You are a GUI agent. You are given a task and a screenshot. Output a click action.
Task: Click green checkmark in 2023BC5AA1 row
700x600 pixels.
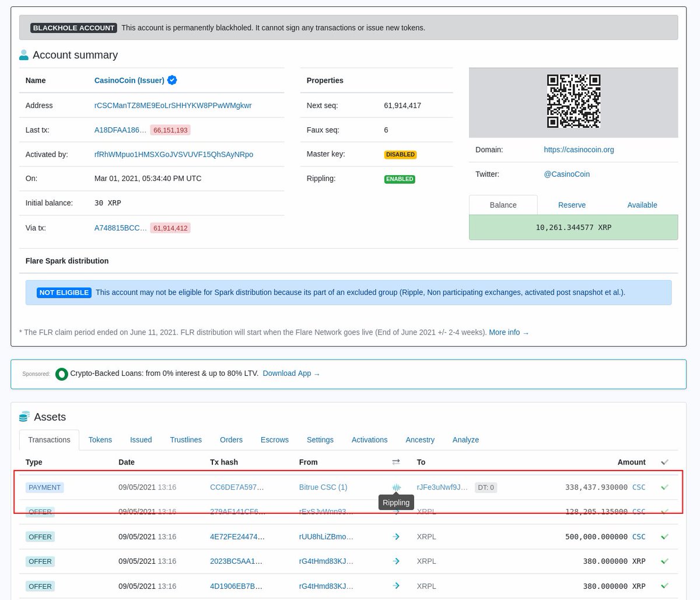664,561
